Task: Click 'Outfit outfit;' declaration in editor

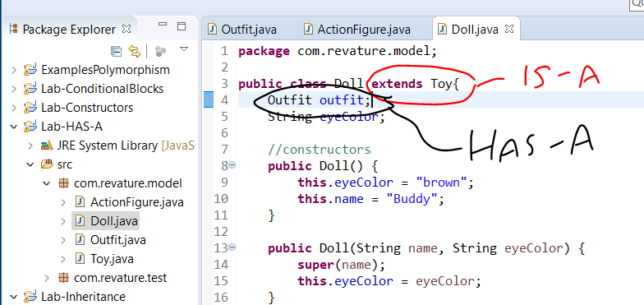Action: tap(319, 100)
